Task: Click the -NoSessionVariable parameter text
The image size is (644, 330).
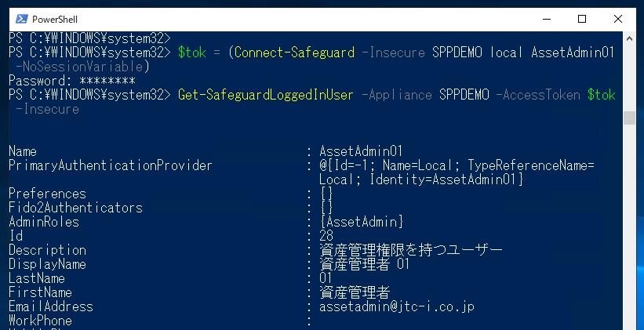Action: (x=79, y=67)
